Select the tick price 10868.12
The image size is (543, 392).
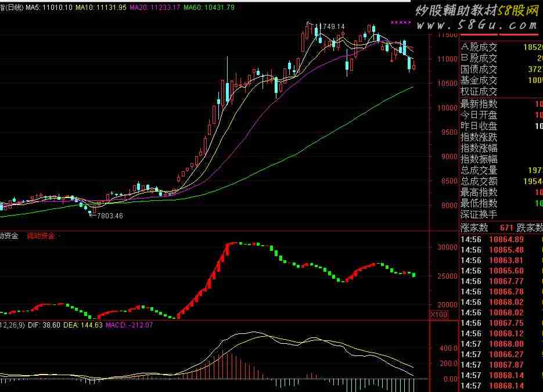(x=506, y=333)
